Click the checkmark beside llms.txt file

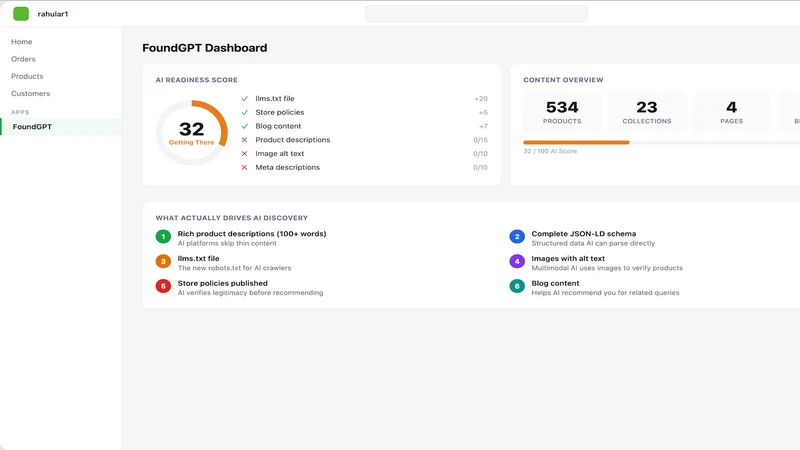click(244, 98)
